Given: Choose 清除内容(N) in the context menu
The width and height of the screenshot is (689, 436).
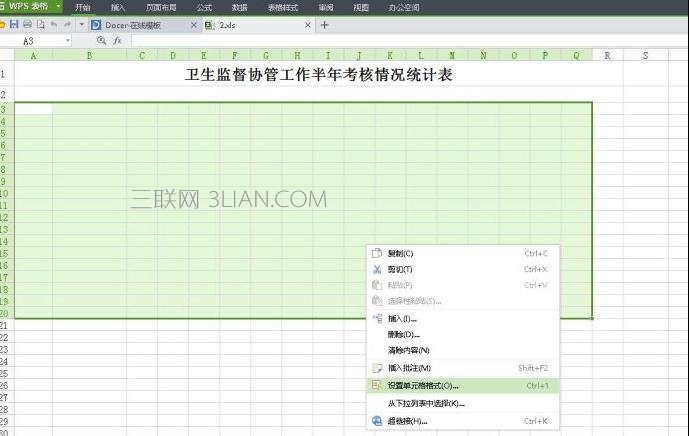Looking at the screenshot, I should 463,350.
